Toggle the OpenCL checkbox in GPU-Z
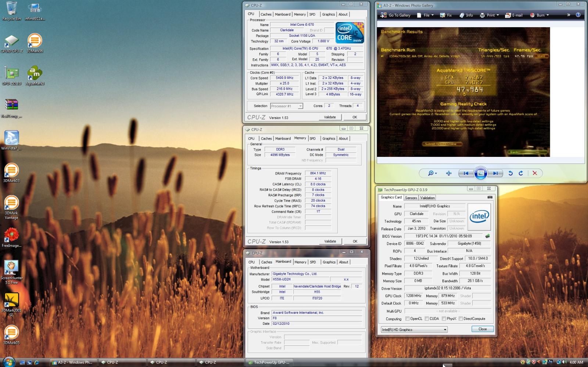Image resolution: width=588 pixels, height=367 pixels. coord(407,319)
